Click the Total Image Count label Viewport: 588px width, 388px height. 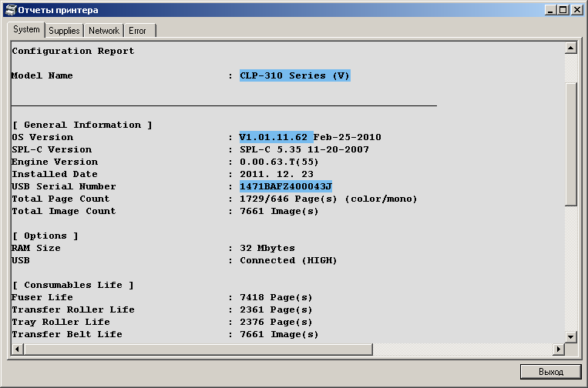click(64, 211)
